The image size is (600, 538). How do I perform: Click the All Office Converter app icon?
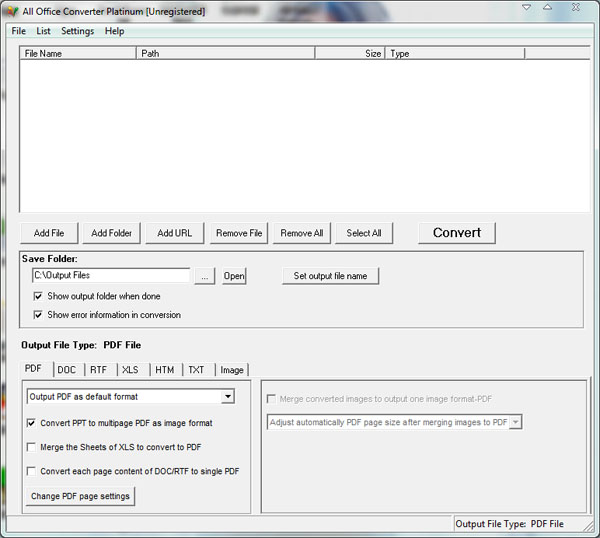click(12, 11)
